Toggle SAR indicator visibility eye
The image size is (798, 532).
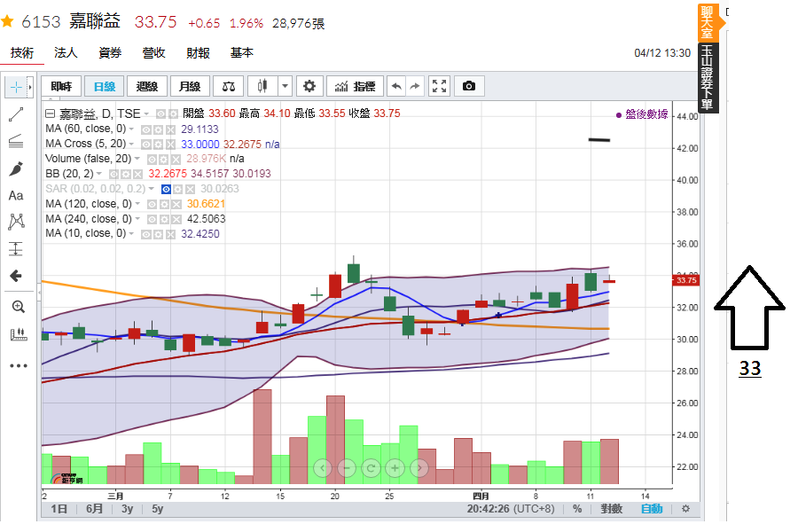[166, 190]
